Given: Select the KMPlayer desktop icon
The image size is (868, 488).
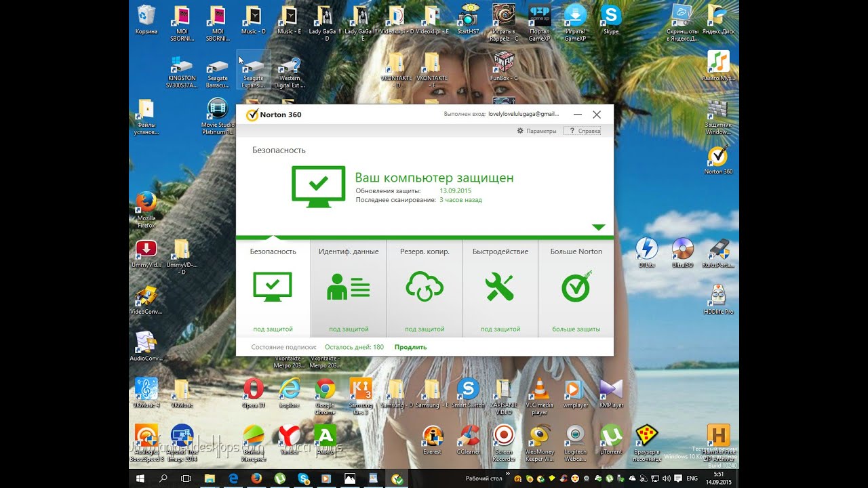Looking at the screenshot, I should 611,393.
